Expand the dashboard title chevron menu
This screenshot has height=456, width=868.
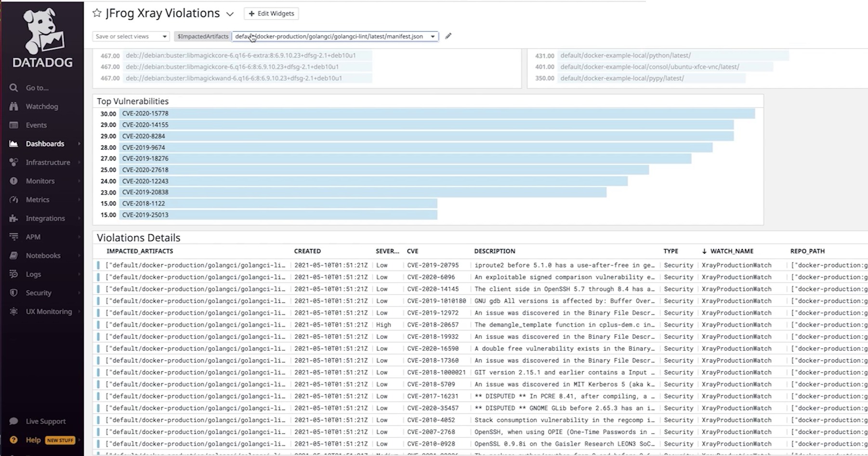pyautogui.click(x=229, y=14)
